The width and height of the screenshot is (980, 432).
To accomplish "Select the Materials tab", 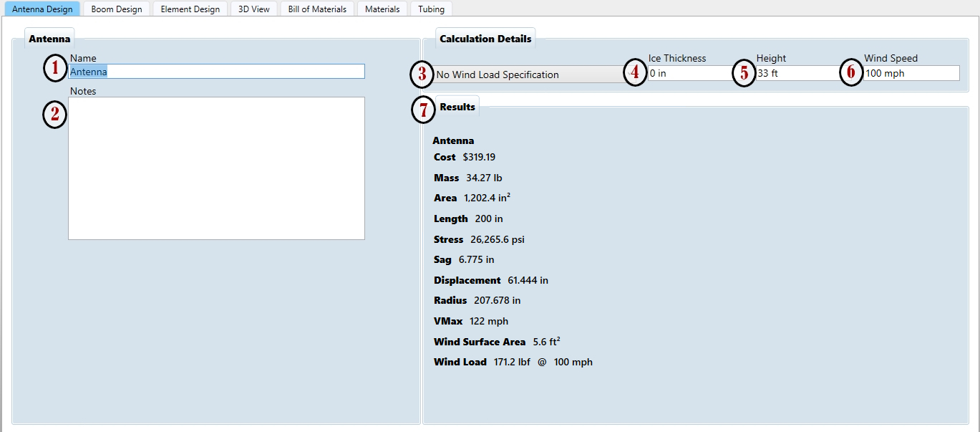I will pos(382,9).
